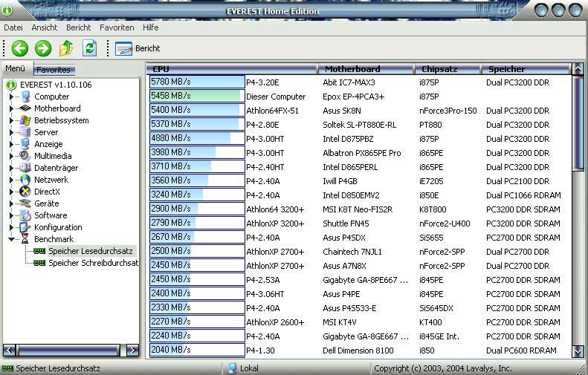The image size is (588, 375).
Task: Select the EVEREST v1.10.106 root icon
Action: click(11, 85)
